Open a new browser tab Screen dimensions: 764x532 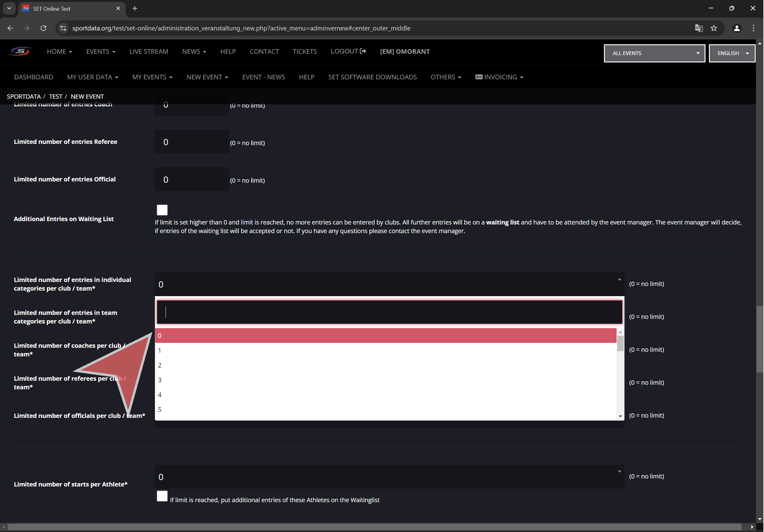[135, 9]
